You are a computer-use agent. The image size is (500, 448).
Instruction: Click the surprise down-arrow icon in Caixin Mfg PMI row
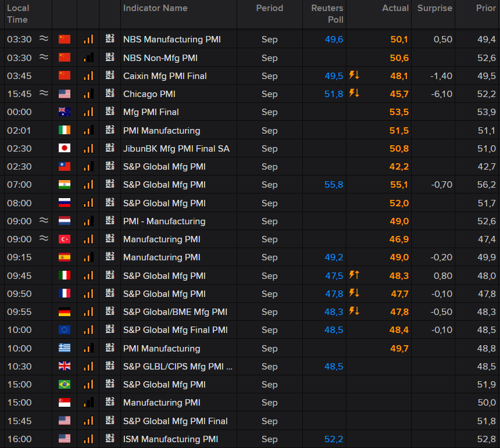coord(354,75)
